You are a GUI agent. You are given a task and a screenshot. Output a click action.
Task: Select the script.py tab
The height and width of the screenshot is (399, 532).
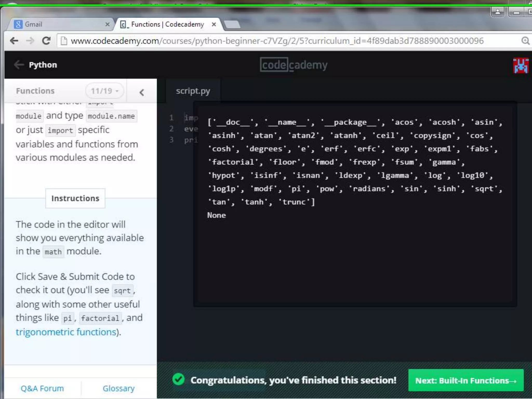point(193,91)
